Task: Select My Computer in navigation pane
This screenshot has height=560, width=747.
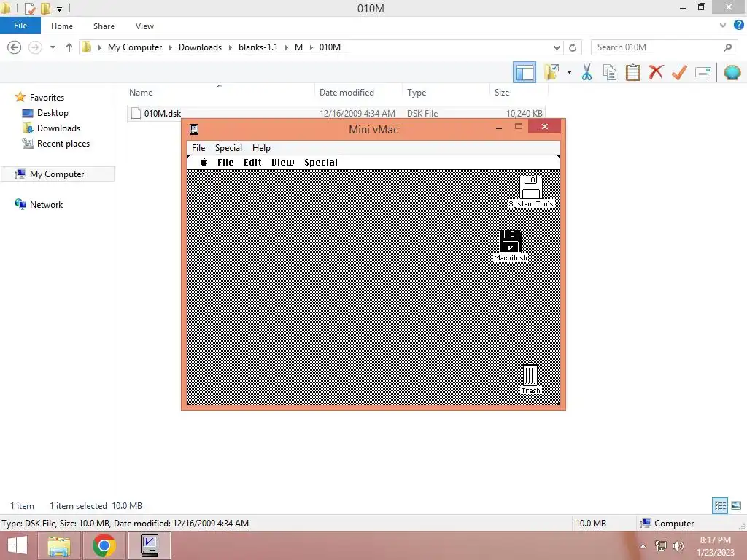Action: [57, 174]
